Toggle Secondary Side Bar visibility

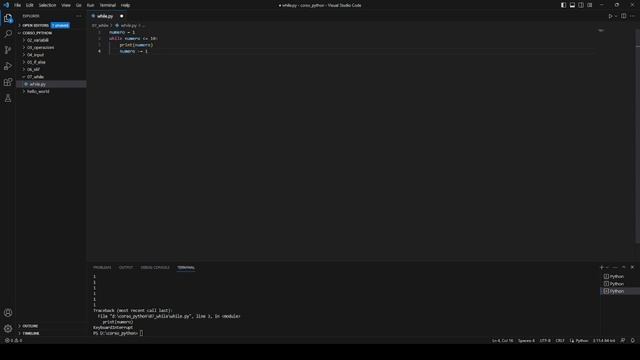pyautogui.click(x=581, y=5)
